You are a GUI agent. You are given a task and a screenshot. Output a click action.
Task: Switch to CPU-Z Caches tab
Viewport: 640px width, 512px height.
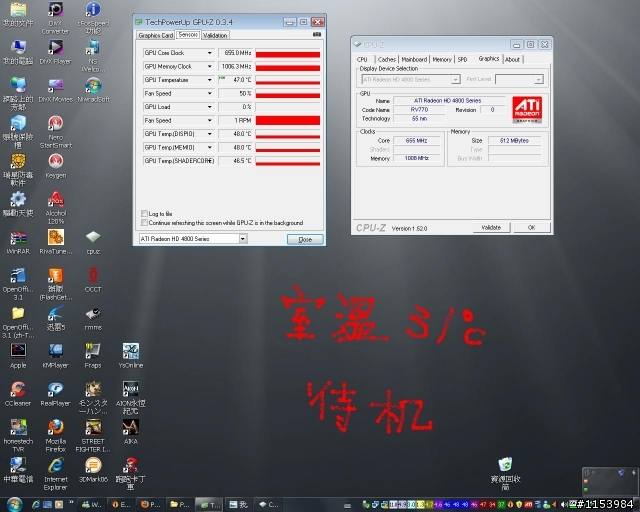click(387, 60)
